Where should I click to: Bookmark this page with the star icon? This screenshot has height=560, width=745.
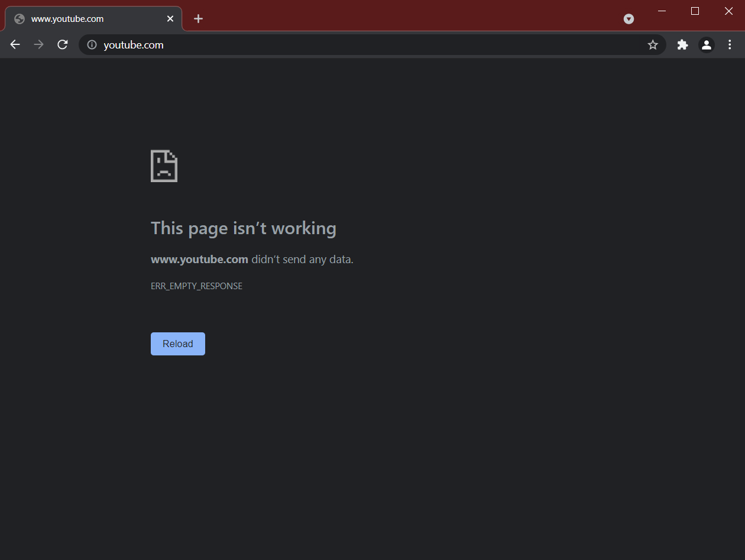click(x=653, y=44)
